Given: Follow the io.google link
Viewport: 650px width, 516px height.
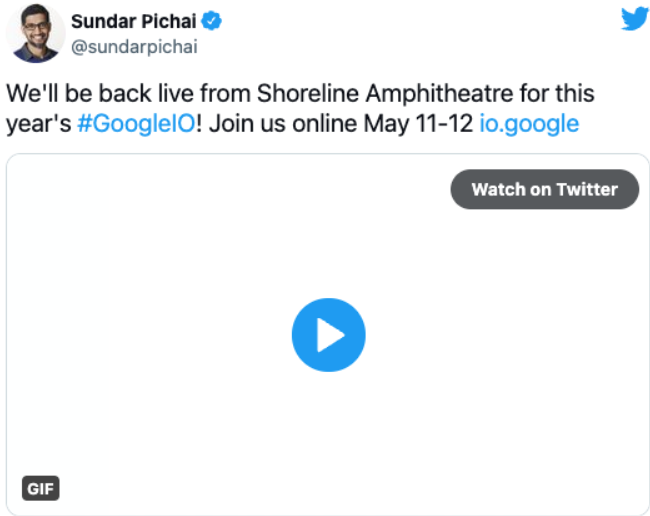Looking at the screenshot, I should [x=529, y=125].
